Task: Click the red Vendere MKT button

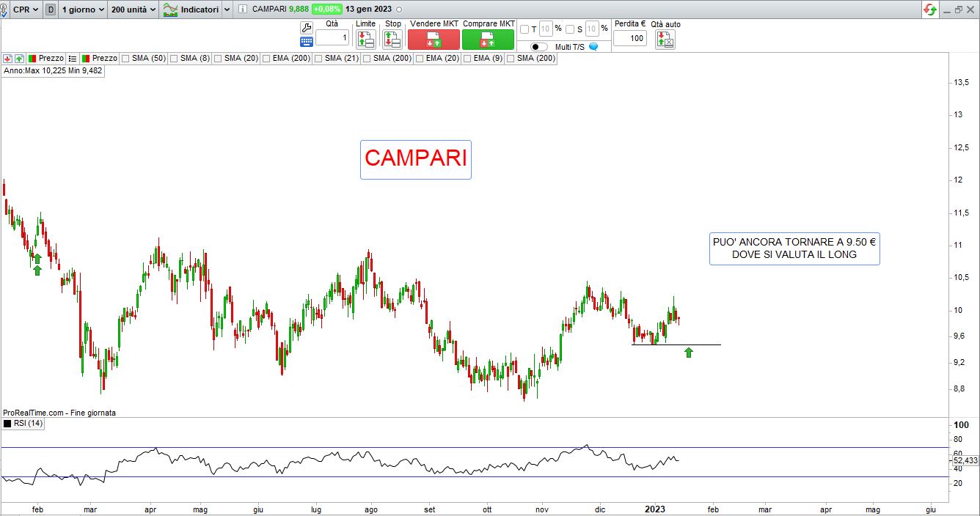Action: 434,39
